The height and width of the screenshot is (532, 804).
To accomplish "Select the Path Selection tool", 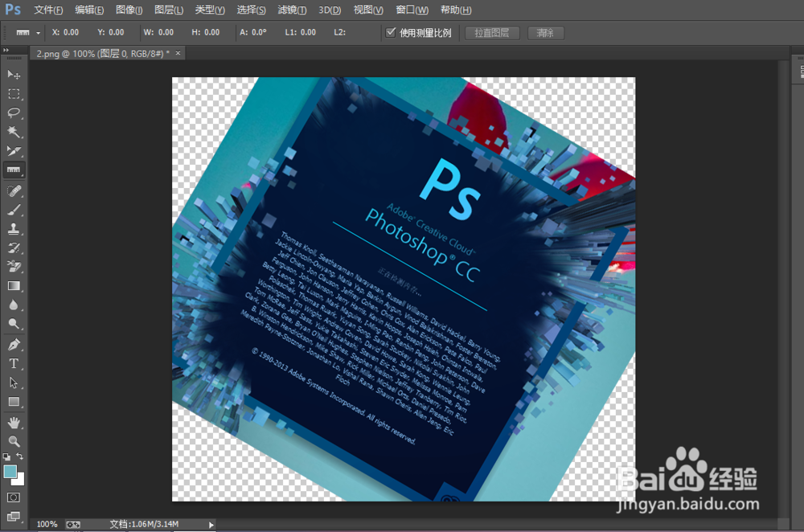I will pos(14,383).
